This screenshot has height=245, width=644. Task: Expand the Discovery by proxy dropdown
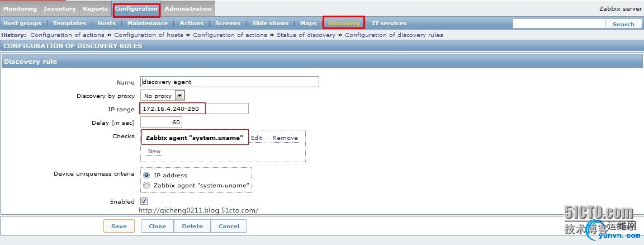point(163,96)
